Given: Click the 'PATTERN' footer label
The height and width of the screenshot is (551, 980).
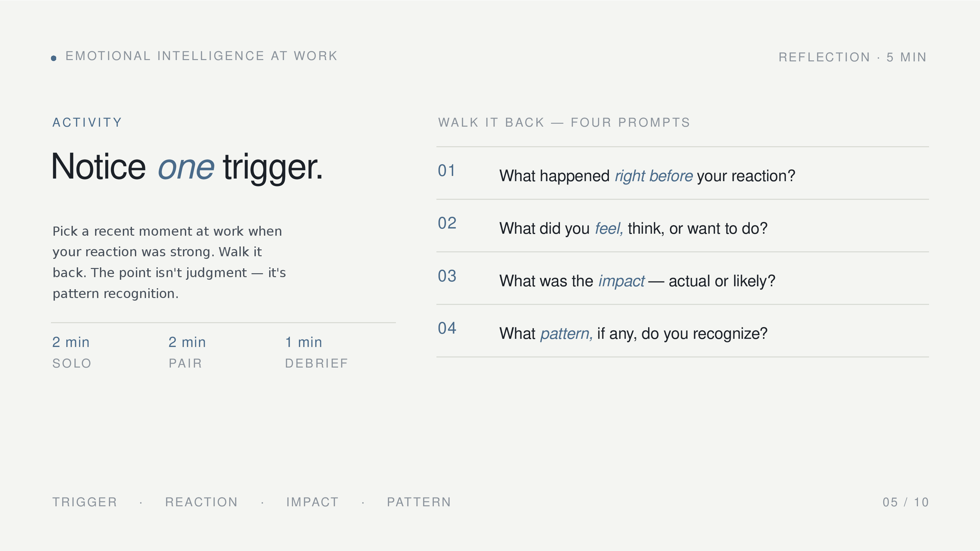Looking at the screenshot, I should click(x=419, y=502).
